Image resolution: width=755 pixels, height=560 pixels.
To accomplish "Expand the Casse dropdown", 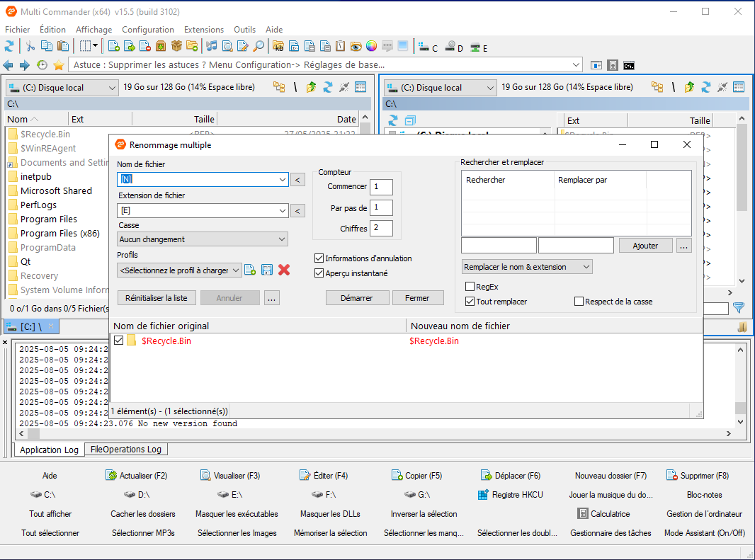I will pyautogui.click(x=203, y=239).
